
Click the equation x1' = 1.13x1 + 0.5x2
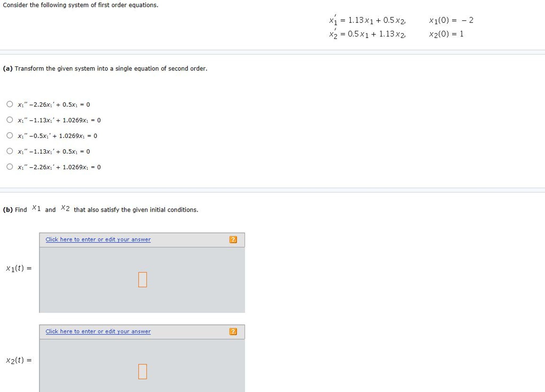tap(367, 20)
